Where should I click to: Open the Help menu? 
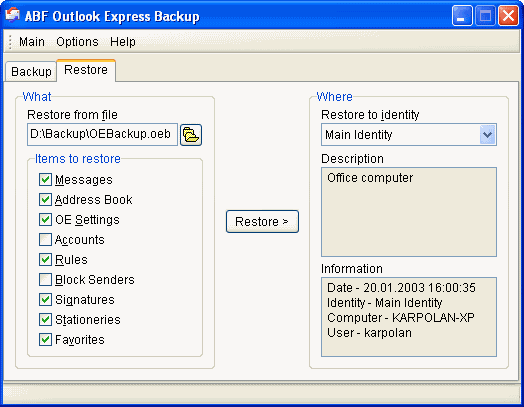tap(123, 42)
